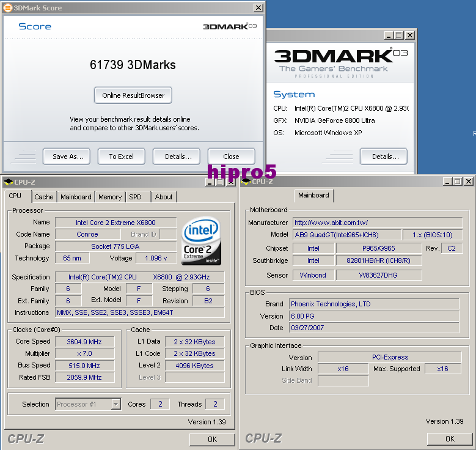This screenshot has height=450, width=476.
Task: Click Save As... in the Score window
Action: pyautogui.click(x=67, y=157)
